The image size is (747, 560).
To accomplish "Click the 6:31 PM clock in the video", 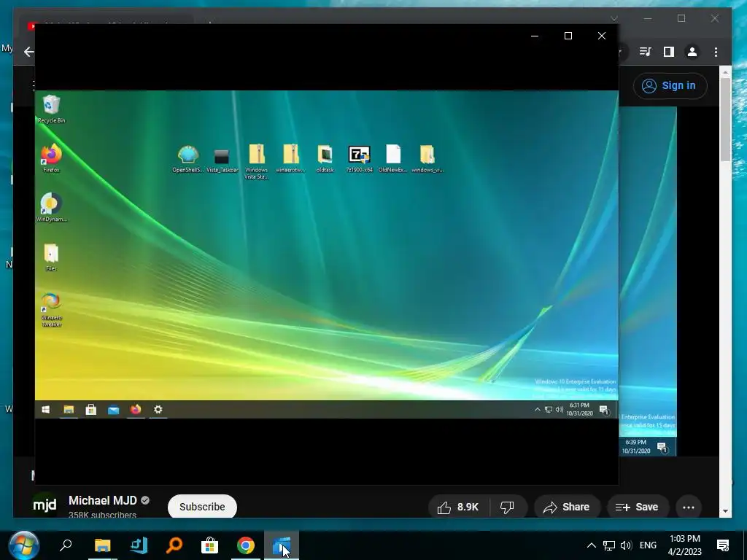I will click(x=579, y=410).
